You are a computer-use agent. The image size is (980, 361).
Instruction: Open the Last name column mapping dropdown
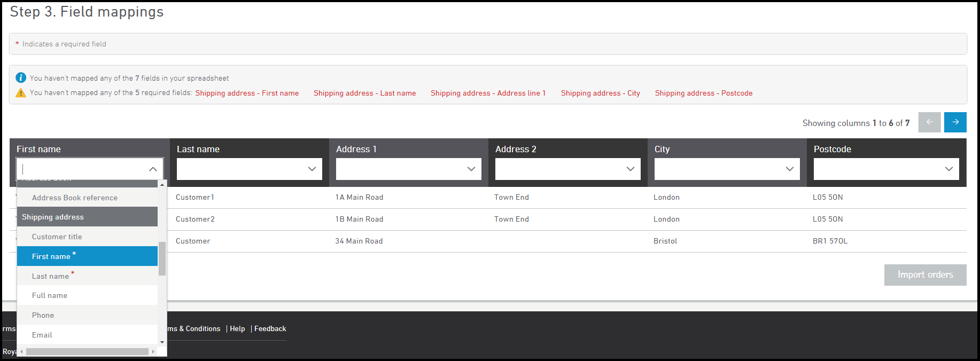pos(250,169)
